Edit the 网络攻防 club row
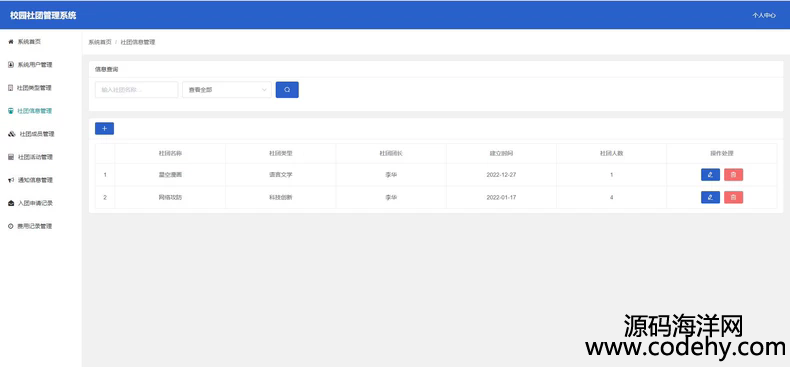Image resolution: width=790 pixels, height=367 pixels. click(x=710, y=197)
